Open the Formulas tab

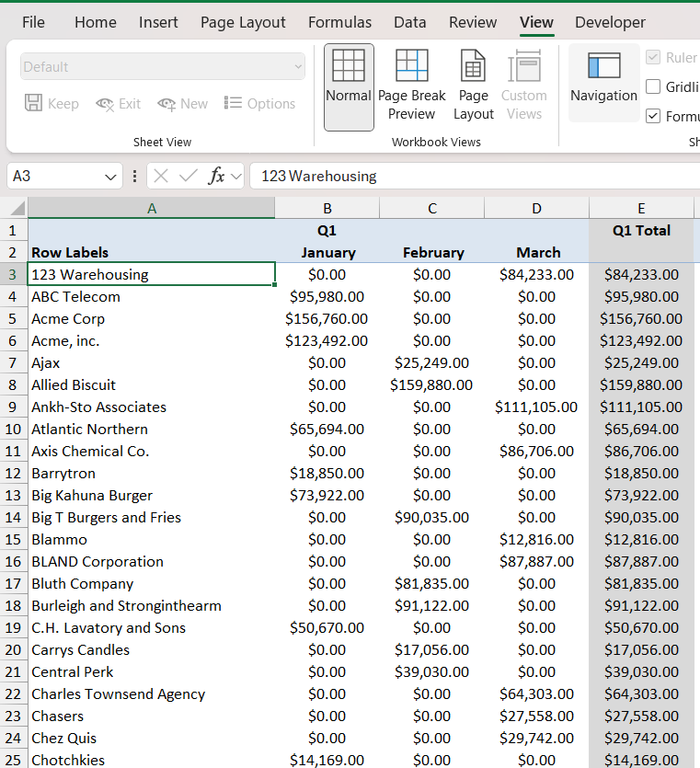(340, 22)
